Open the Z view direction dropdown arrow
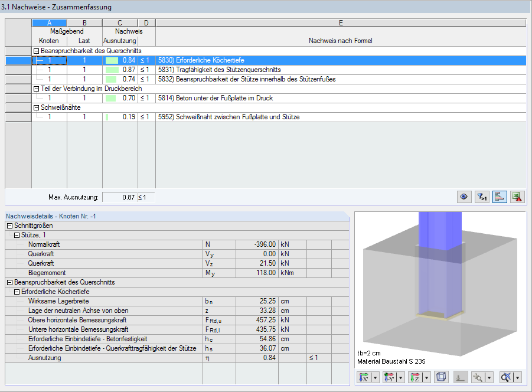The width and height of the screenshot is (532, 392). pyautogui.click(x=426, y=377)
